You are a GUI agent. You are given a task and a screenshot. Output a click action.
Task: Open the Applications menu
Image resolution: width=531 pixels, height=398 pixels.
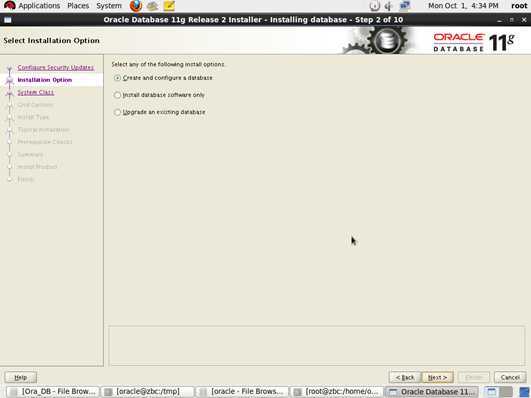(39, 6)
